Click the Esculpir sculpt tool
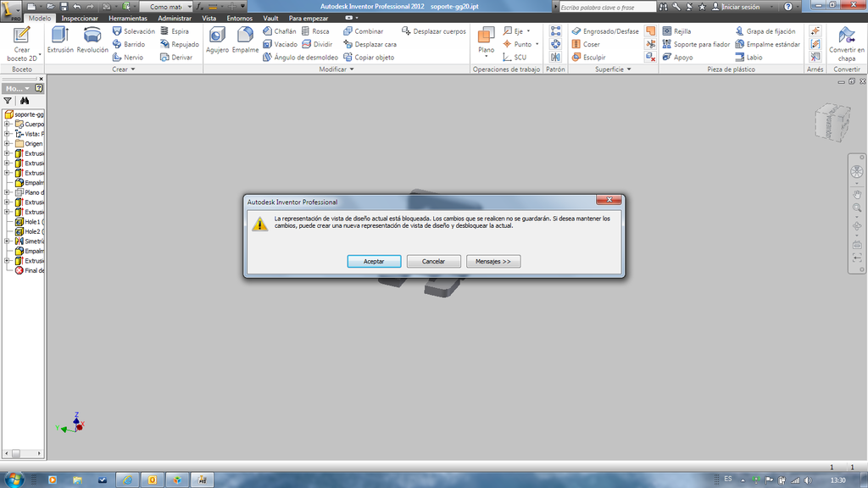 tap(588, 57)
